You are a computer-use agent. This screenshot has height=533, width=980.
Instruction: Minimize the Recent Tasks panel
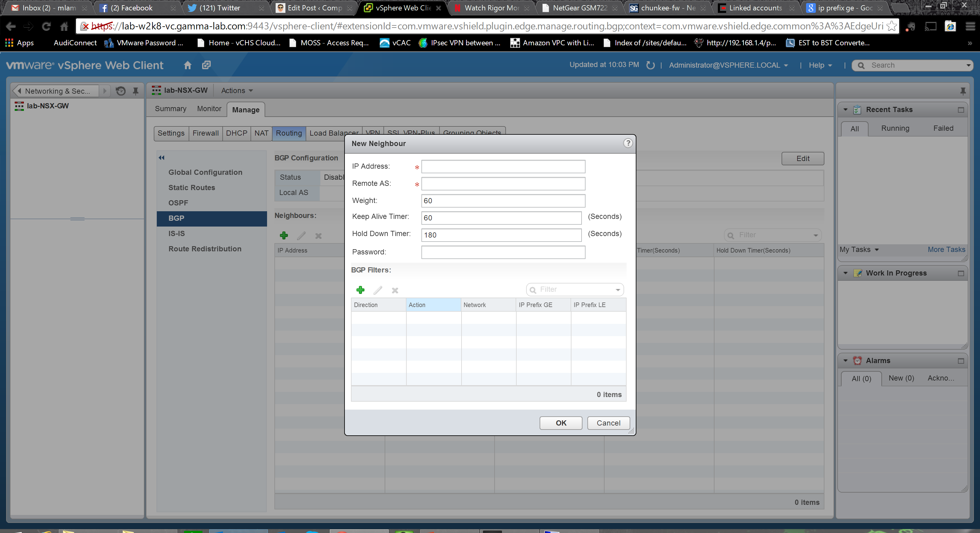click(961, 110)
